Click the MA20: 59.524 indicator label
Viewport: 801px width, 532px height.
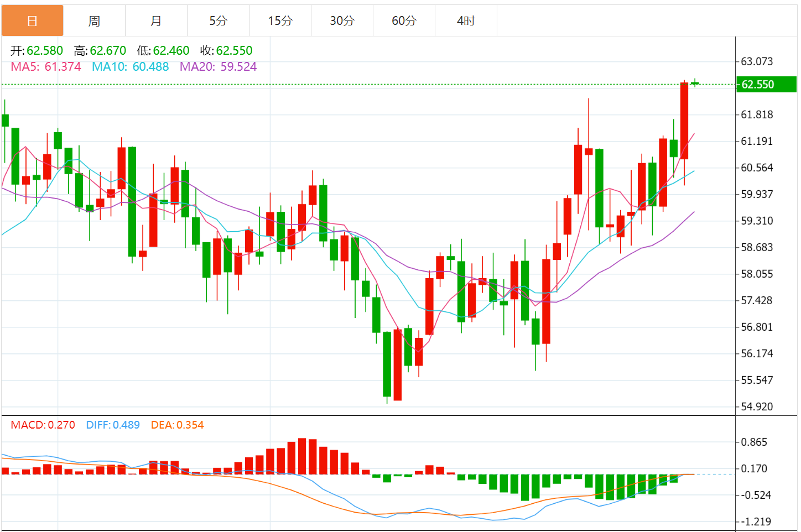pos(219,67)
